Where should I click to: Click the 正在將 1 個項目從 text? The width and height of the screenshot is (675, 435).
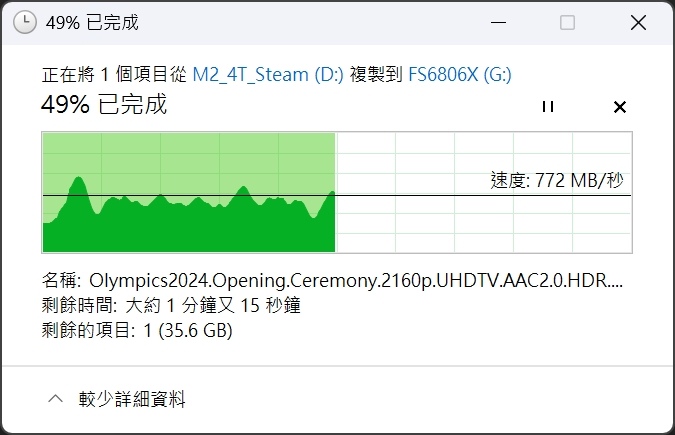pos(115,75)
